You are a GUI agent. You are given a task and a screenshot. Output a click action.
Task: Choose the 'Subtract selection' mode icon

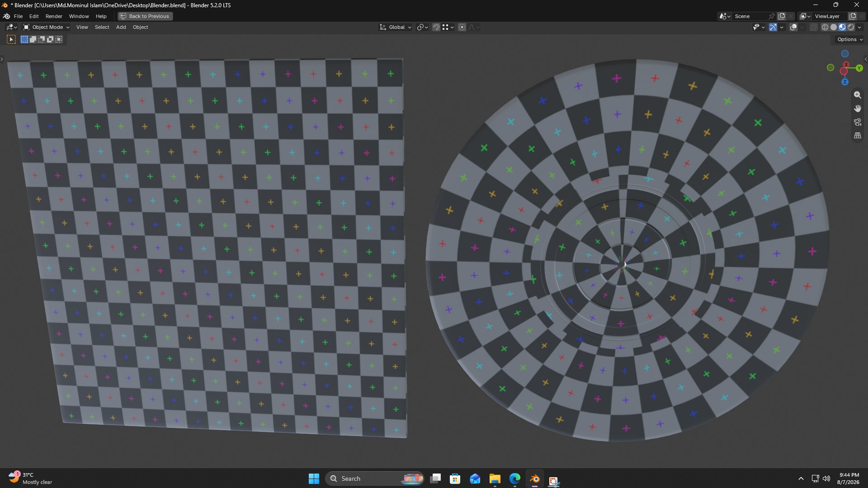click(x=42, y=40)
